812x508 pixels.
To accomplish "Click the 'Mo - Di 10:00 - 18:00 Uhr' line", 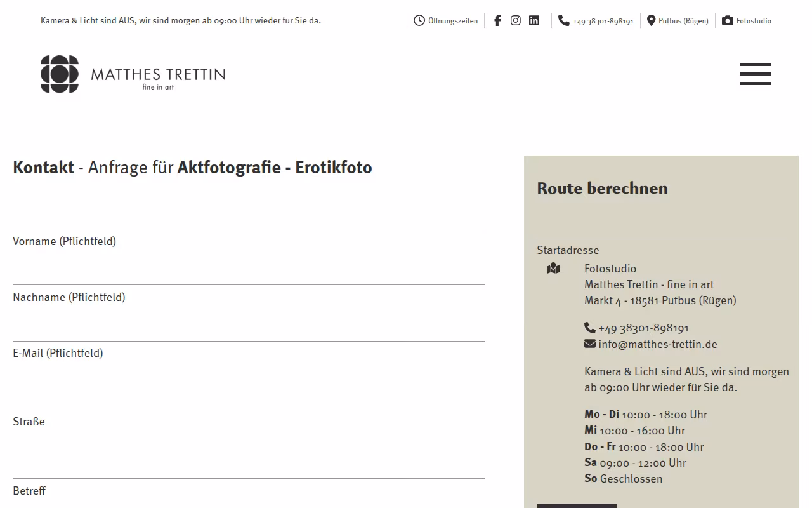I will coord(646,415).
